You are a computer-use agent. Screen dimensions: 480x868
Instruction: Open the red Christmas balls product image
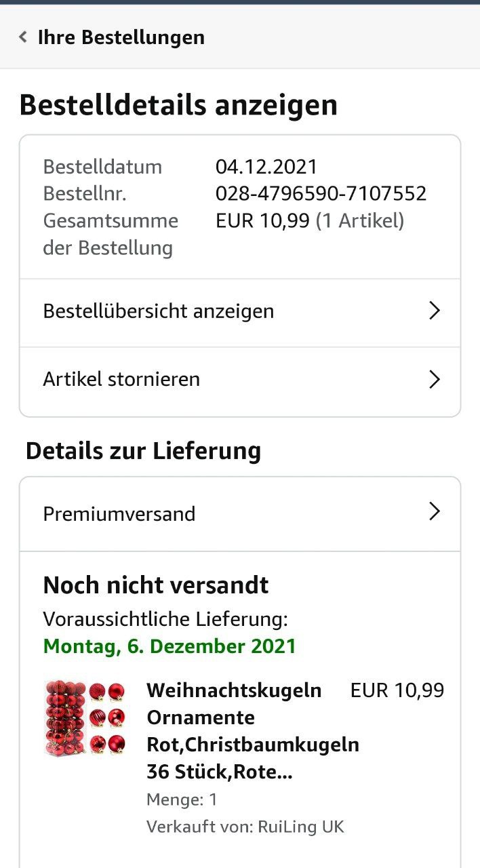coord(85,718)
